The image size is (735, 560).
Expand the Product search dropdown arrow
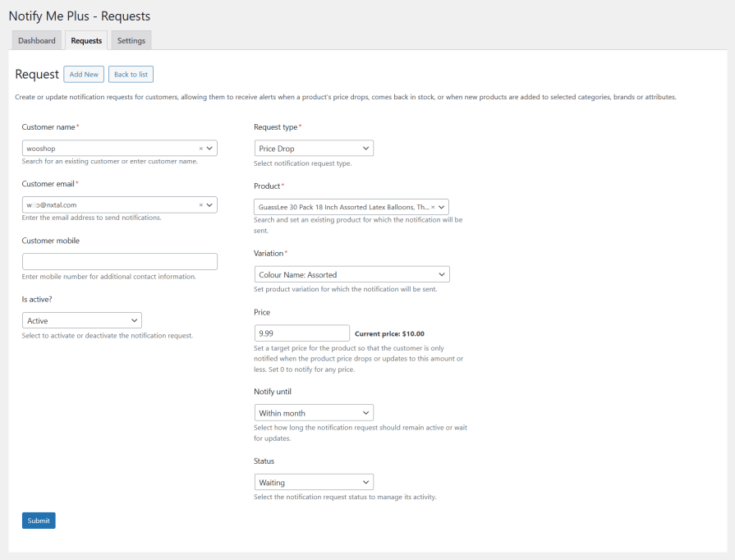click(x=442, y=207)
